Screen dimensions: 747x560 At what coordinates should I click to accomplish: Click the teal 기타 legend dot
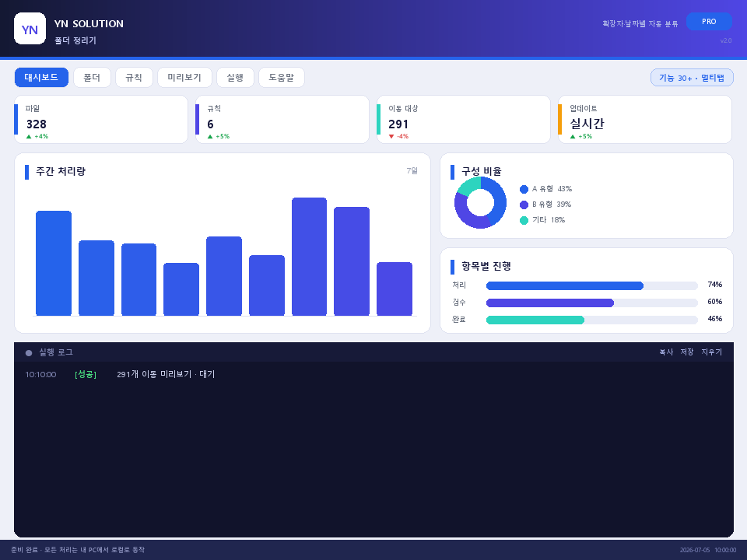[524, 220]
